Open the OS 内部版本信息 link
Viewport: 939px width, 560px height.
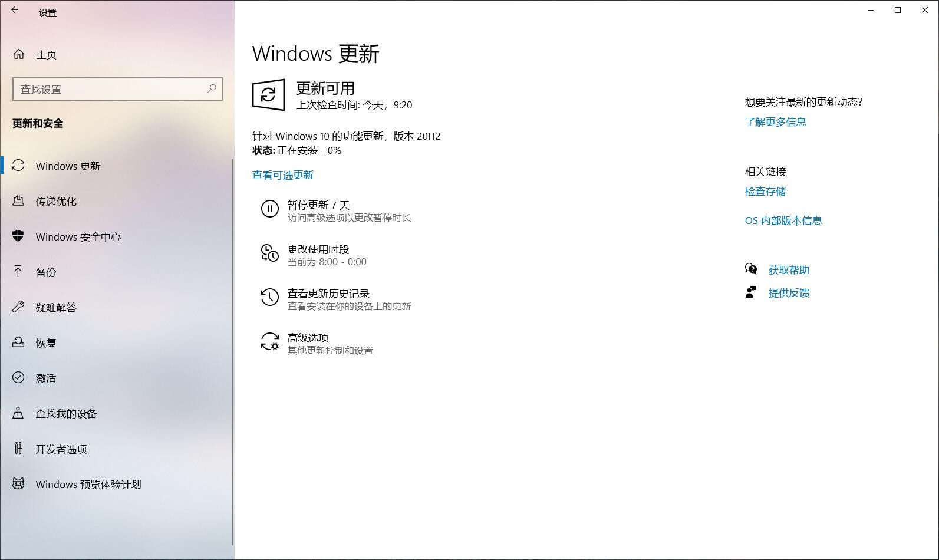pyautogui.click(x=783, y=220)
